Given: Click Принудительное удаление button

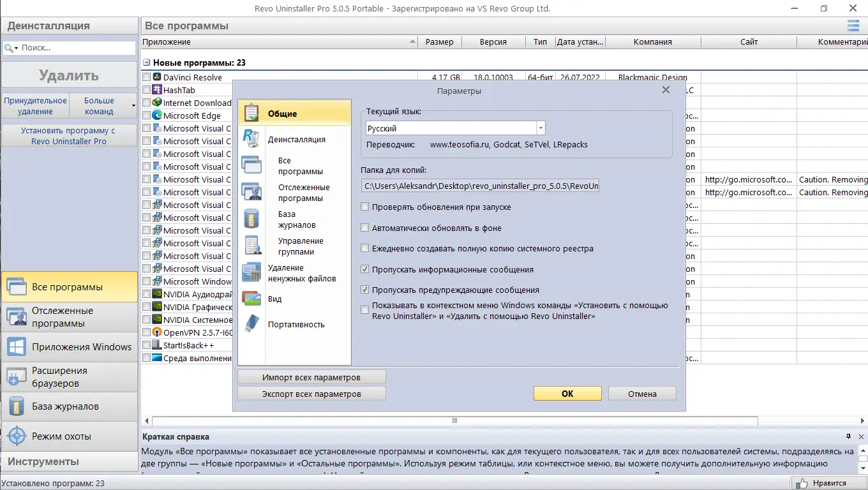Looking at the screenshot, I should pyautogui.click(x=35, y=106).
